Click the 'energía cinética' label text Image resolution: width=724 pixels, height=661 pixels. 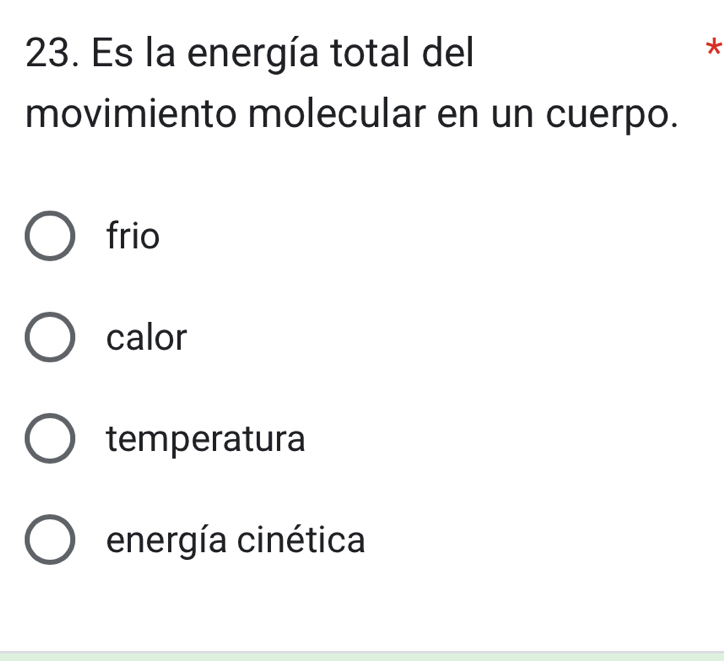click(x=236, y=541)
